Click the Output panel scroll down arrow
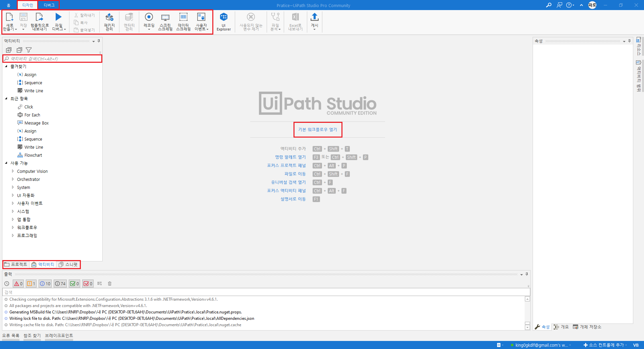644x349 pixels. (527, 328)
